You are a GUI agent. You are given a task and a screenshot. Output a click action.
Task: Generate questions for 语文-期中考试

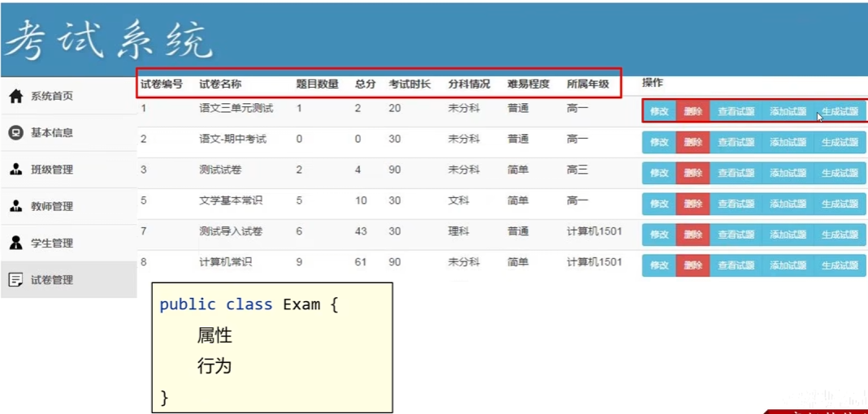pos(840,142)
